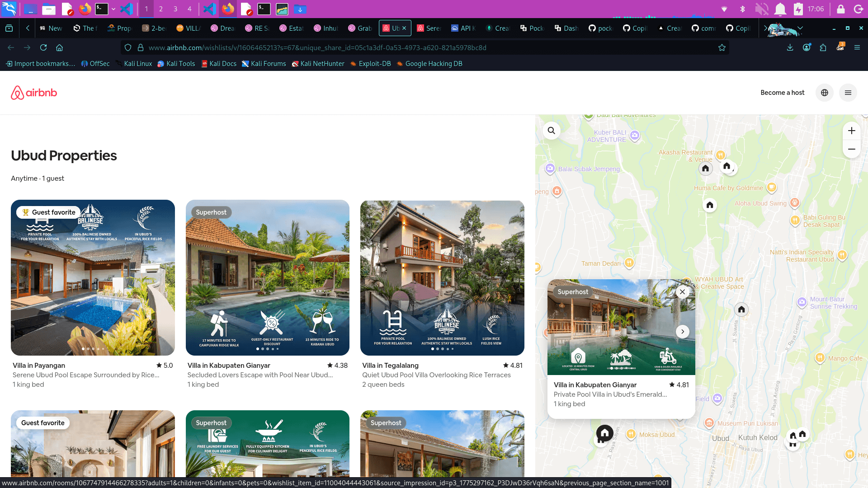Switch to 'Grab' browser tab
This screenshot has width=868, height=488.
(361, 28)
